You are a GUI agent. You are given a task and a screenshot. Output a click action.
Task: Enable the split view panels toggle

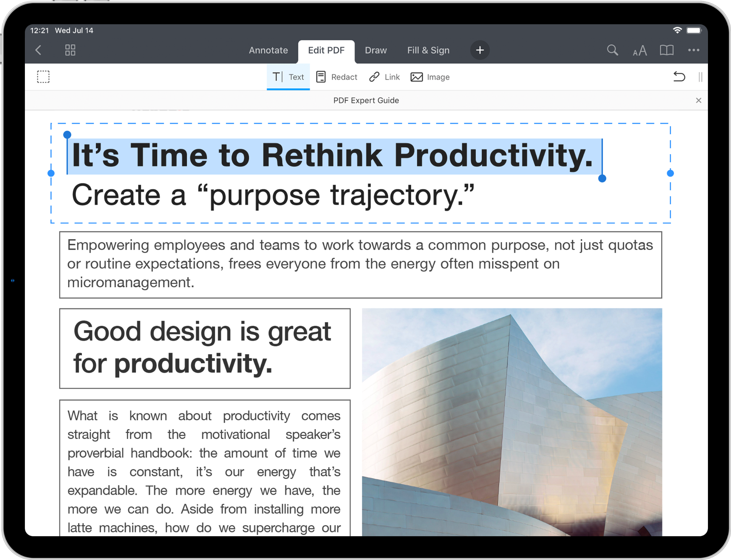(700, 77)
